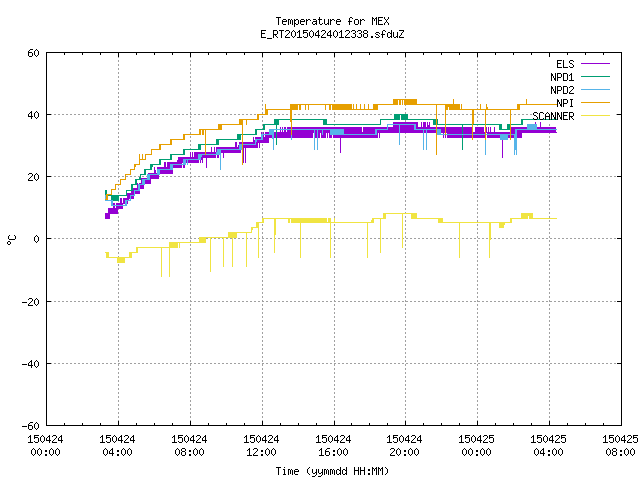This screenshot has height=480, width=640.
Task: Click the x-axis label 'Time (yymmdd HH:MM)'
Action: 332,471
